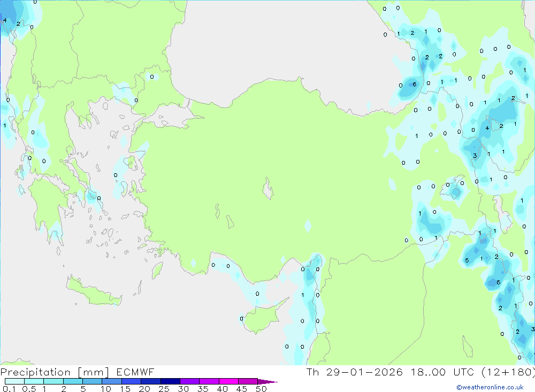Click the 45–50 mm legend swatch
Screen dimensions: 535x392
[x=248, y=381]
